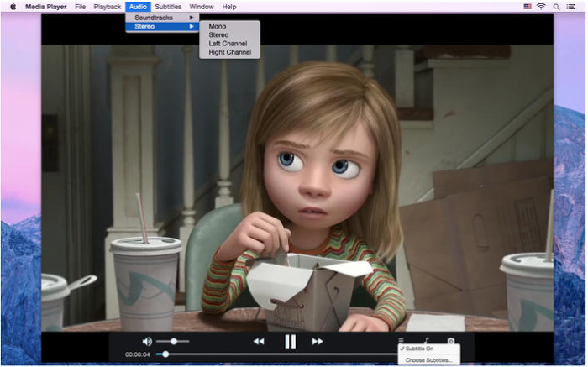Click the Stereo submenu entry in the Audio menu
Screen dimensions: 588x367
click(x=162, y=26)
